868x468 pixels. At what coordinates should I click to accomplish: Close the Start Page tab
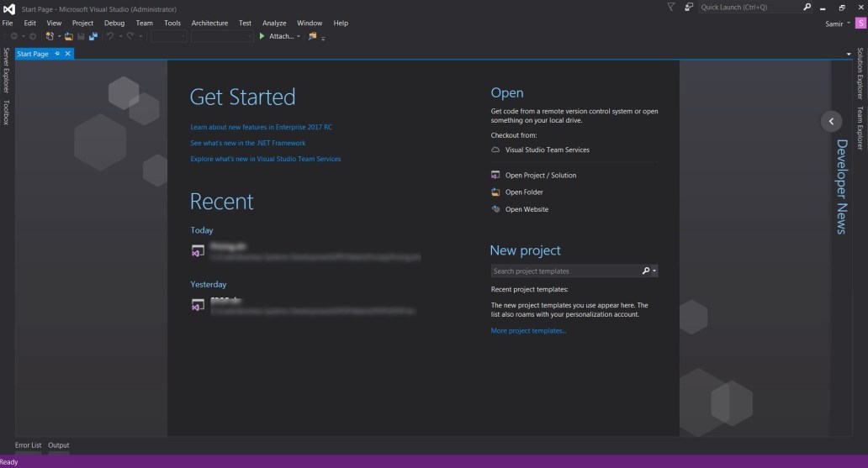coord(67,54)
